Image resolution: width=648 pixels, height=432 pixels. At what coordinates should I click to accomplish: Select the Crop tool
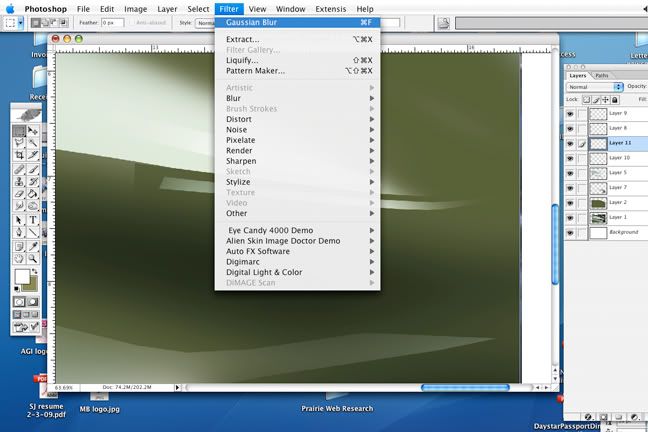(x=19, y=155)
